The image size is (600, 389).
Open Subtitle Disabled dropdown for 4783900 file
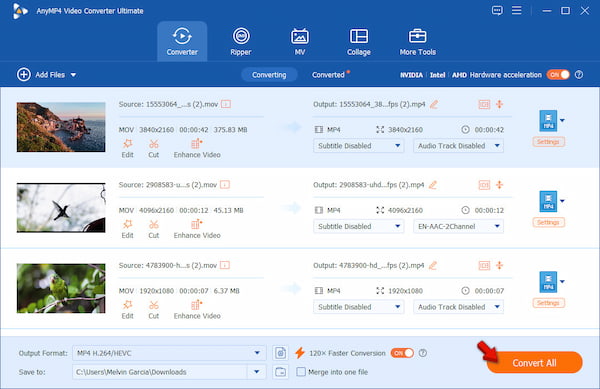[359, 307]
